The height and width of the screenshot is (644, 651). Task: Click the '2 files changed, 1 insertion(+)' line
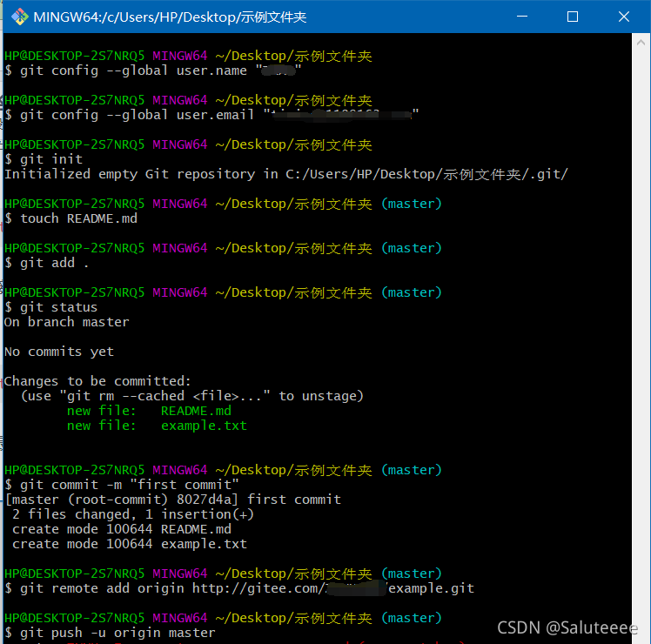[133, 514]
